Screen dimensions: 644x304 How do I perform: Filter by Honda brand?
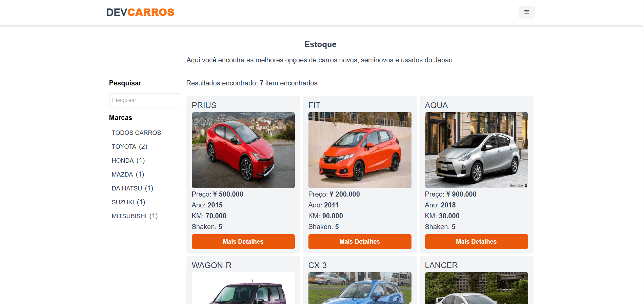pyautogui.click(x=128, y=161)
